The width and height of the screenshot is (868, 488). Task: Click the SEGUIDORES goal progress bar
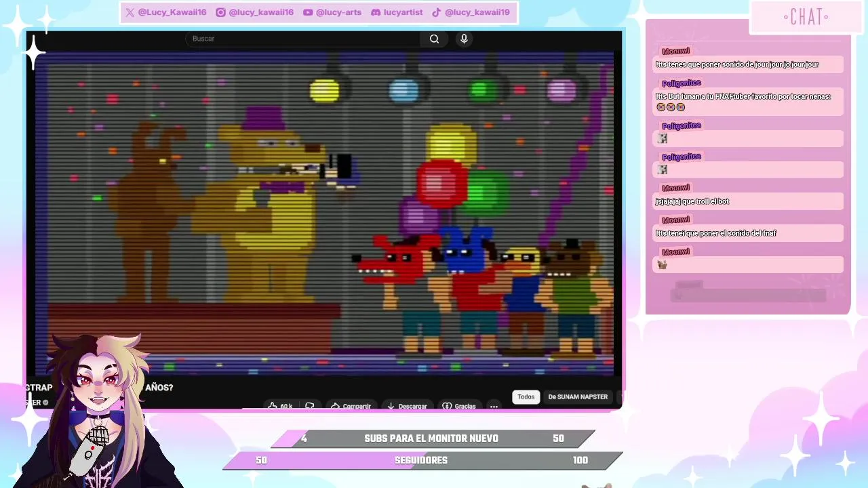(x=422, y=460)
